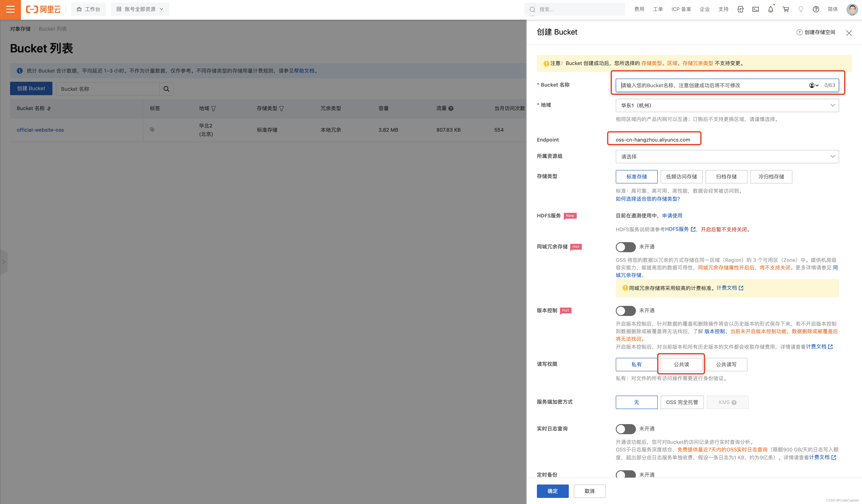Viewport: 862px width, 504px height.
Task: Open the API tools icon in header
Action: tap(741, 9)
